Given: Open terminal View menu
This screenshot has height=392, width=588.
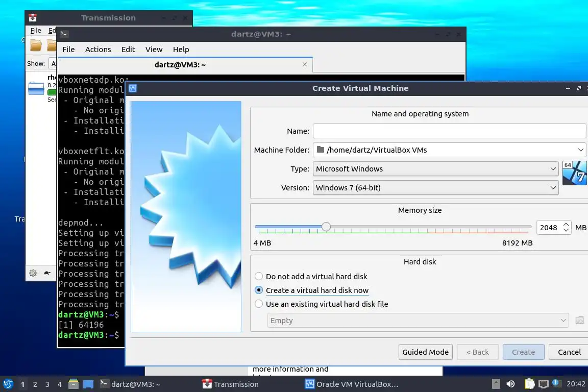Looking at the screenshot, I should (x=154, y=50).
